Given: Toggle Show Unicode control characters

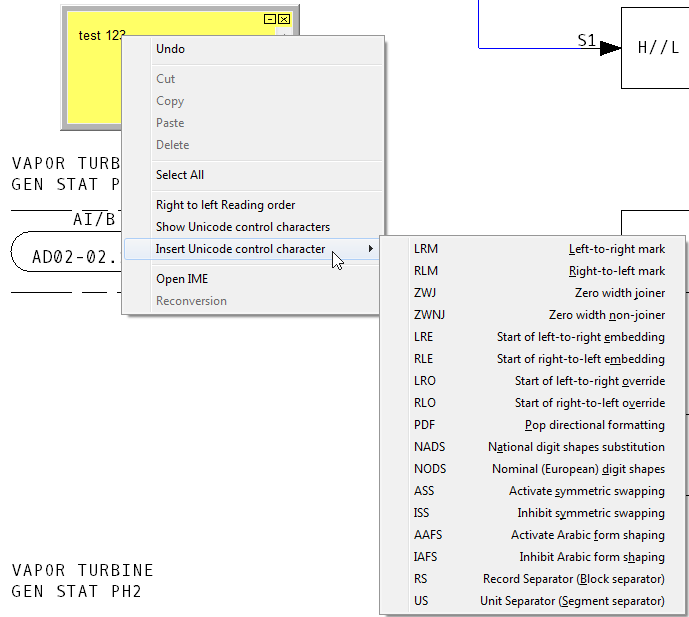Looking at the screenshot, I should point(253,227).
